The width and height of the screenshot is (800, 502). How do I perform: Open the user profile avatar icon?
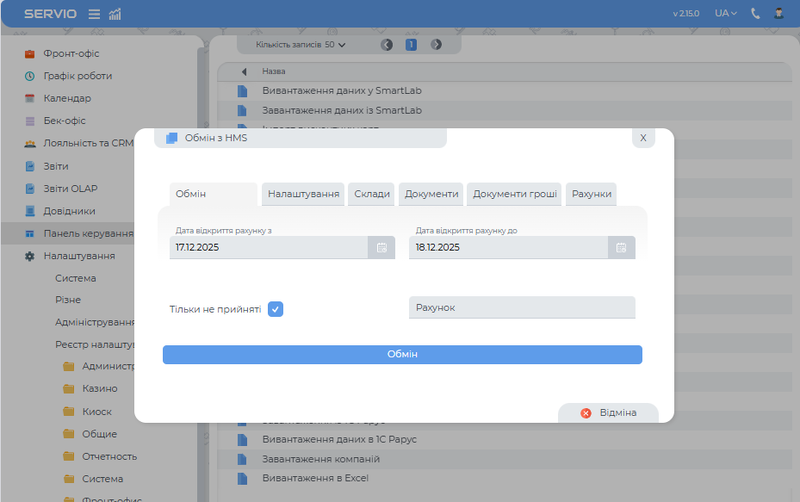pyautogui.click(x=778, y=14)
